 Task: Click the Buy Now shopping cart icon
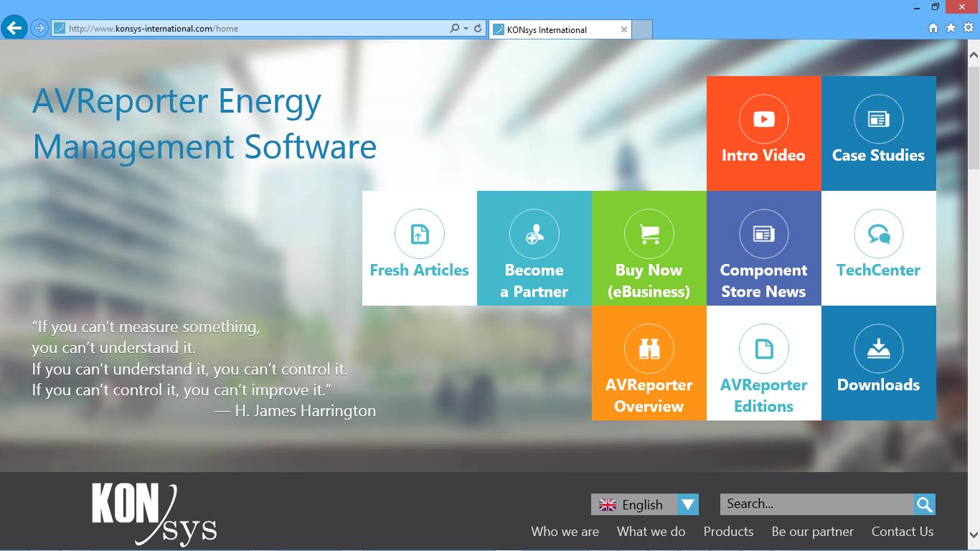649,234
